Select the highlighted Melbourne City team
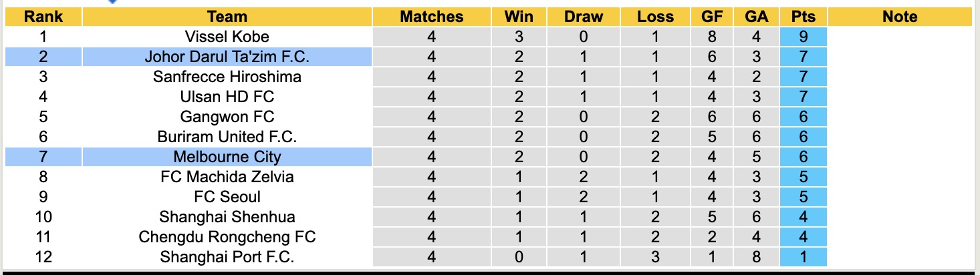The image size is (980, 275). coord(227,157)
